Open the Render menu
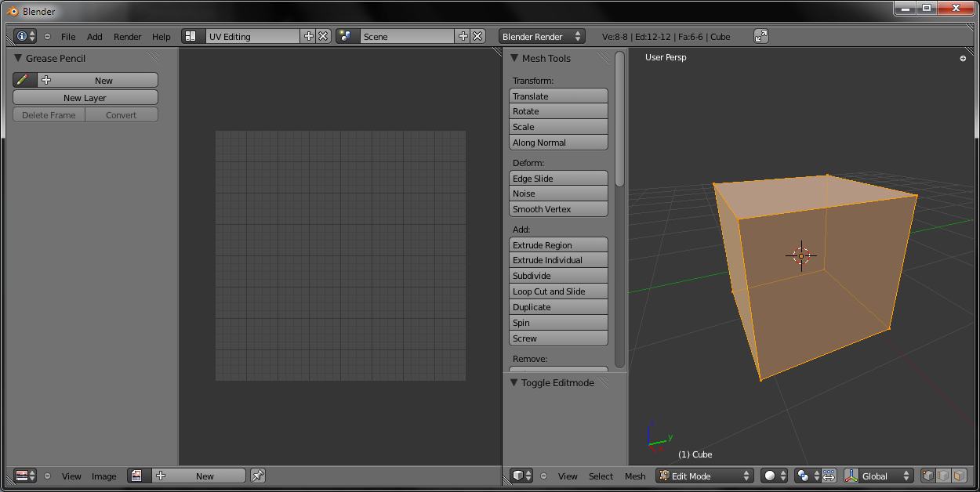The height and width of the screenshot is (492, 980). coord(127,37)
